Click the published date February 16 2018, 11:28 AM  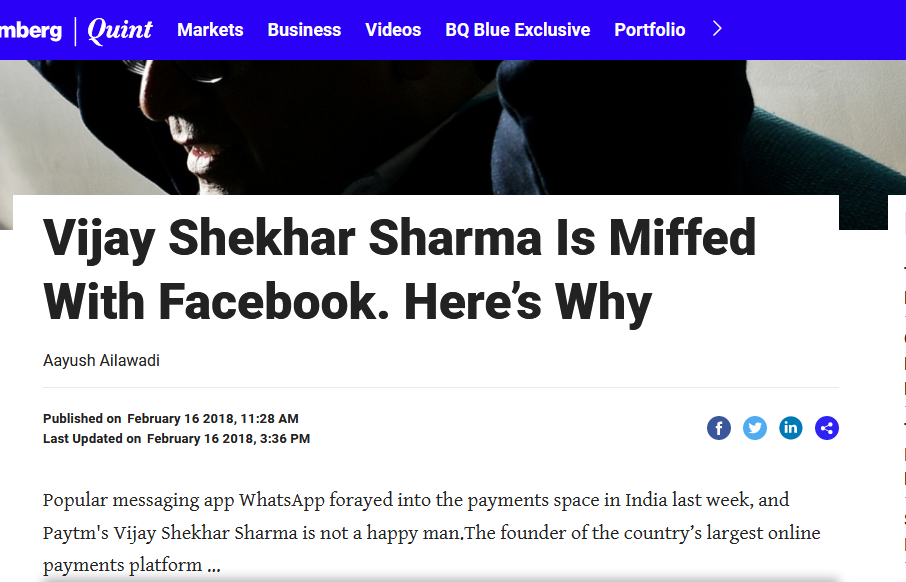[213, 418]
